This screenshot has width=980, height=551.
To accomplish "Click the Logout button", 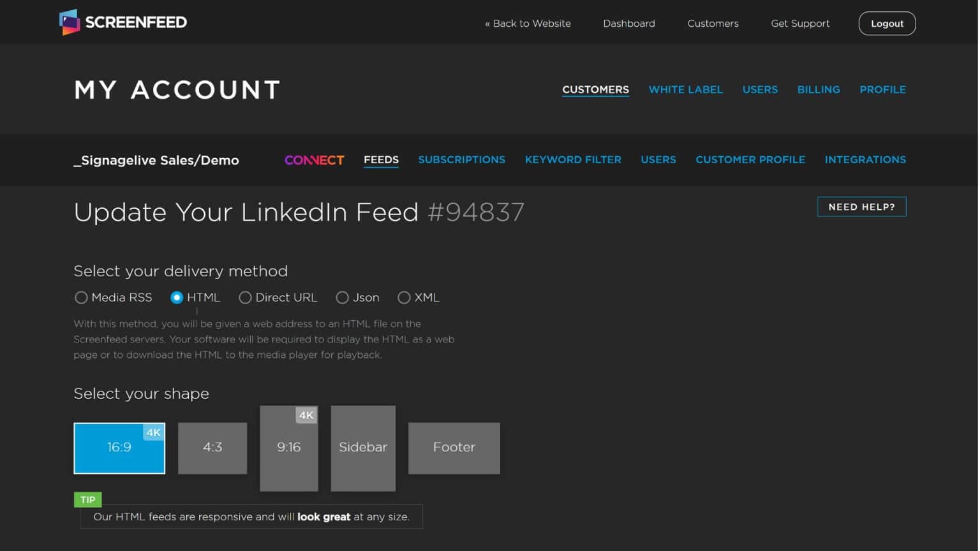I will click(887, 24).
